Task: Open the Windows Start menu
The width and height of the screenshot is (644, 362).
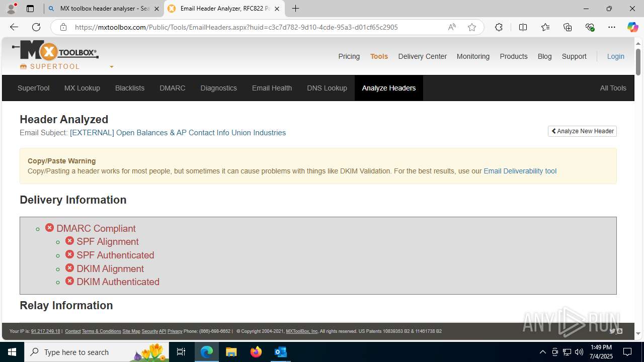Action: (x=12, y=352)
